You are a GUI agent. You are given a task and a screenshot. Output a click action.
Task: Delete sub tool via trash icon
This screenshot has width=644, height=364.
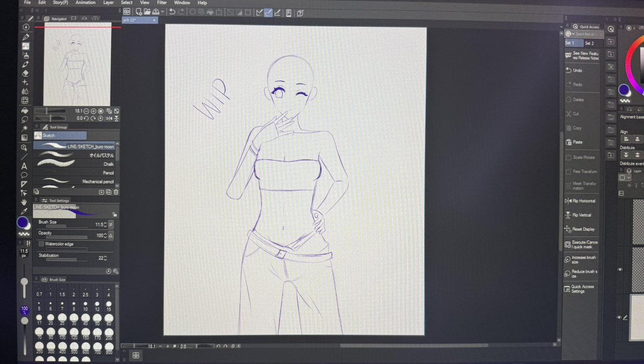116,191
